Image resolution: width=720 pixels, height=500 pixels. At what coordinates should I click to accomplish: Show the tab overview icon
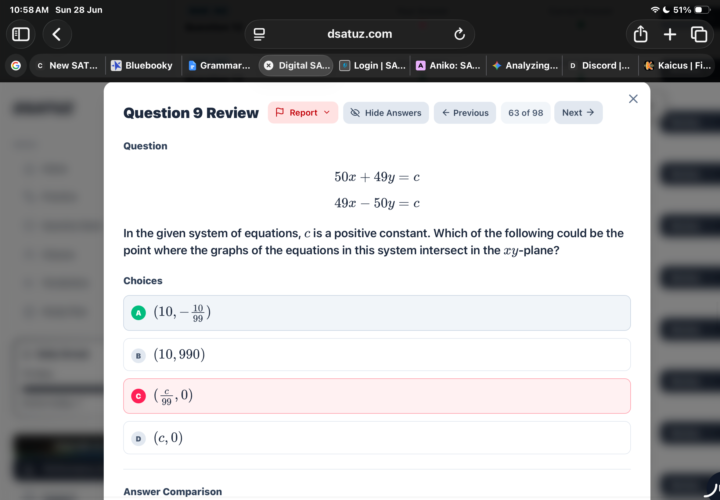click(x=699, y=34)
